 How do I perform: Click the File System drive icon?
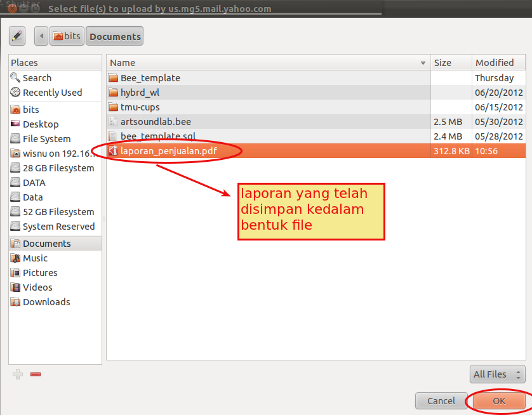[x=15, y=139]
